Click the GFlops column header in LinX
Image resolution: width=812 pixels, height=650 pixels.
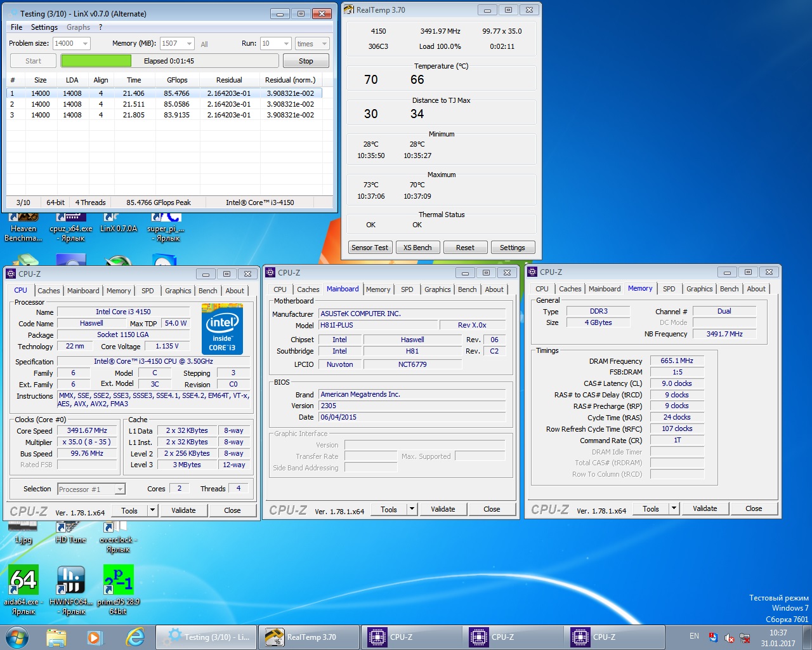tap(177, 80)
